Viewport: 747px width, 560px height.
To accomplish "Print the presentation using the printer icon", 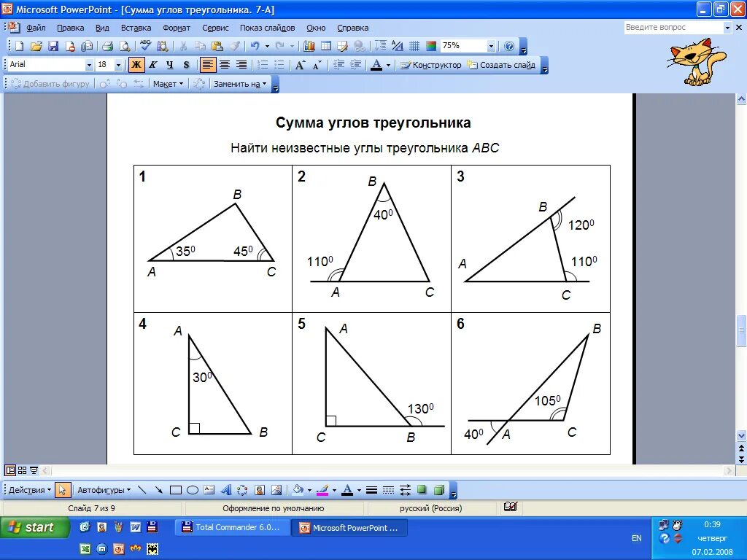I will pyautogui.click(x=108, y=46).
